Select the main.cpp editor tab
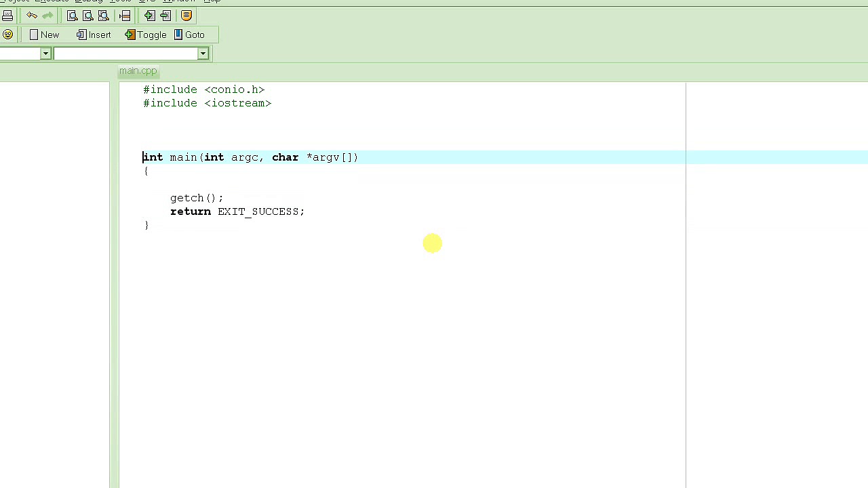The image size is (868, 488). coord(138,70)
